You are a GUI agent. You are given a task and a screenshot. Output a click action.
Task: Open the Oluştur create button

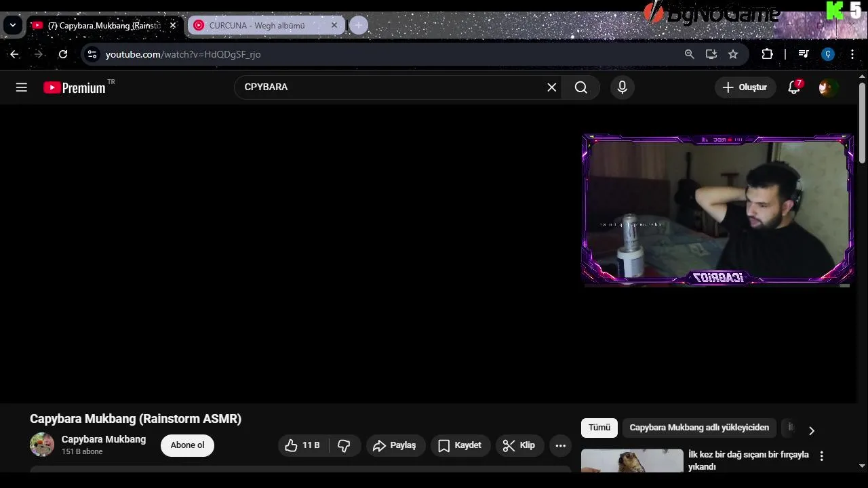745,87
